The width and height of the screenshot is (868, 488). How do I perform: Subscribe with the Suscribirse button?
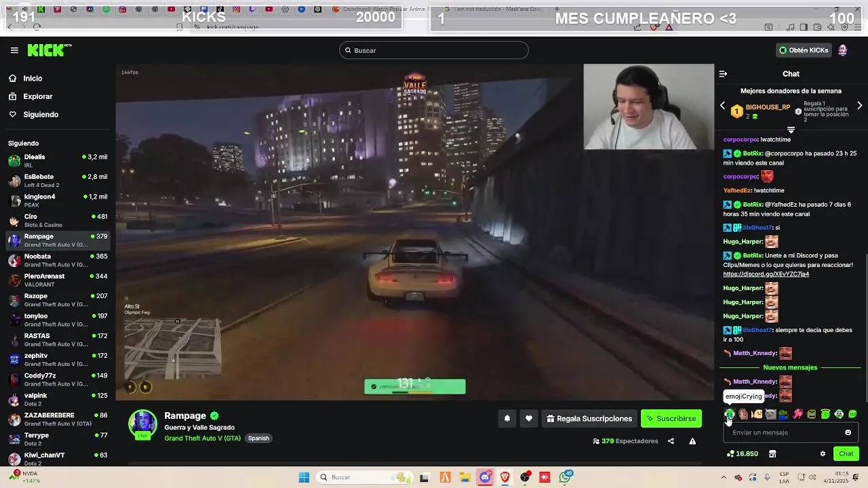click(x=671, y=418)
